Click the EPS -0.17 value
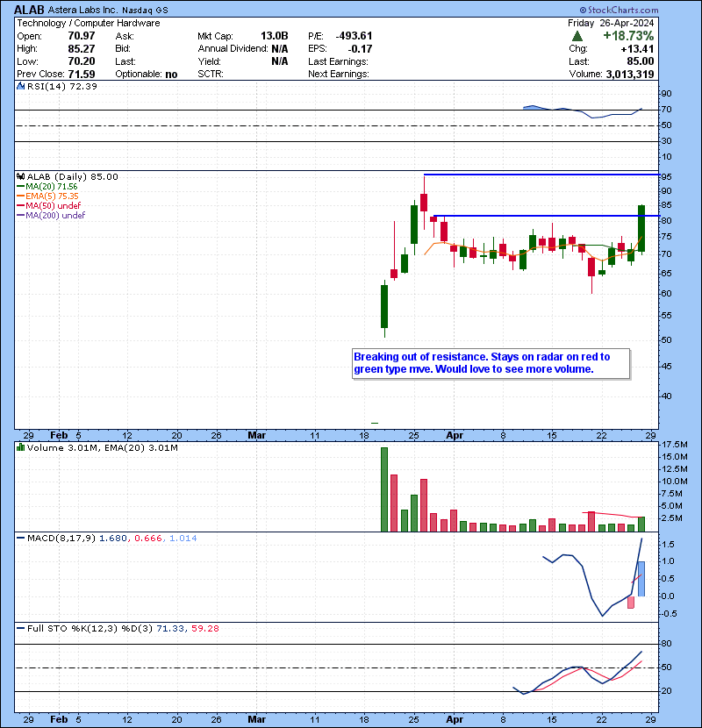The height and width of the screenshot is (728, 702). click(360, 49)
